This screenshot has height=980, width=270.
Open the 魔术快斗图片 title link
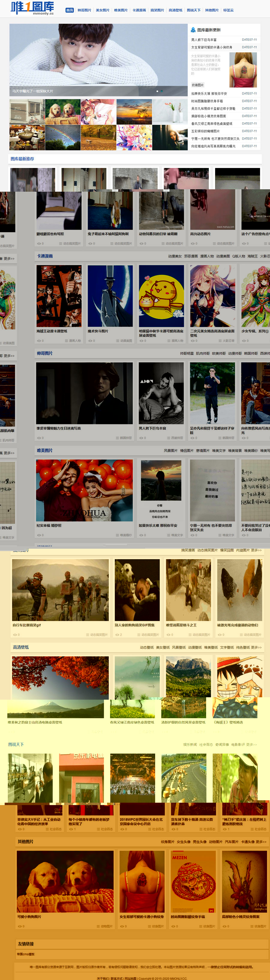(x=98, y=331)
